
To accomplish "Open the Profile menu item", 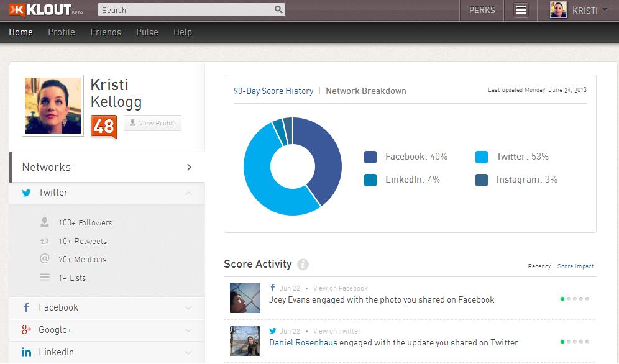I will click(x=62, y=32).
